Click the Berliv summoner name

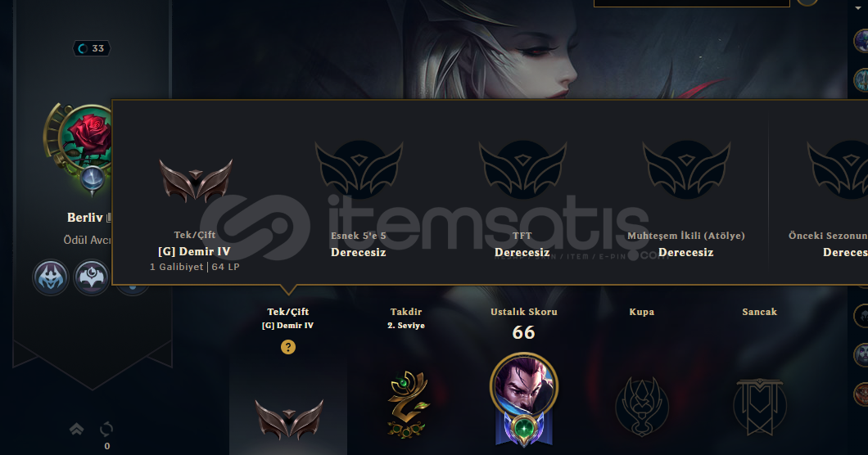(x=84, y=218)
